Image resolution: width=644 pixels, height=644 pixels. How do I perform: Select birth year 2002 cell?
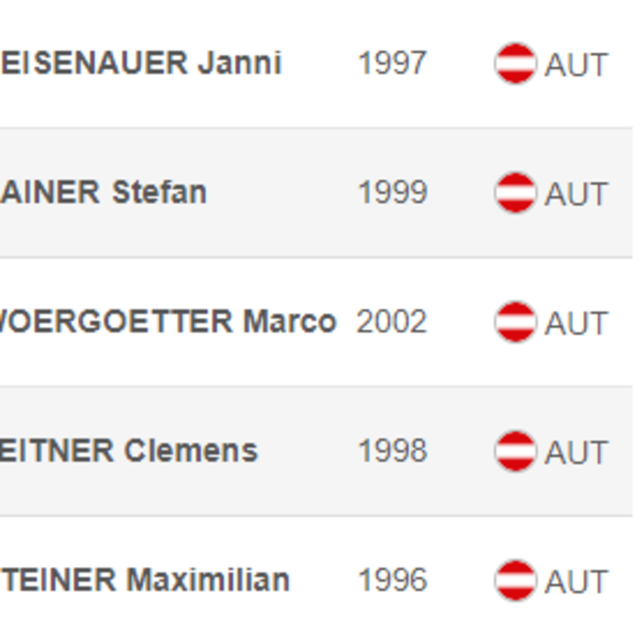tap(392, 321)
